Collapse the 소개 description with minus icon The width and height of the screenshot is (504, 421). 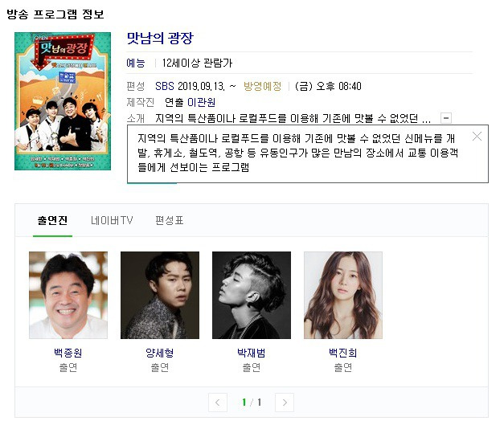tap(446, 118)
